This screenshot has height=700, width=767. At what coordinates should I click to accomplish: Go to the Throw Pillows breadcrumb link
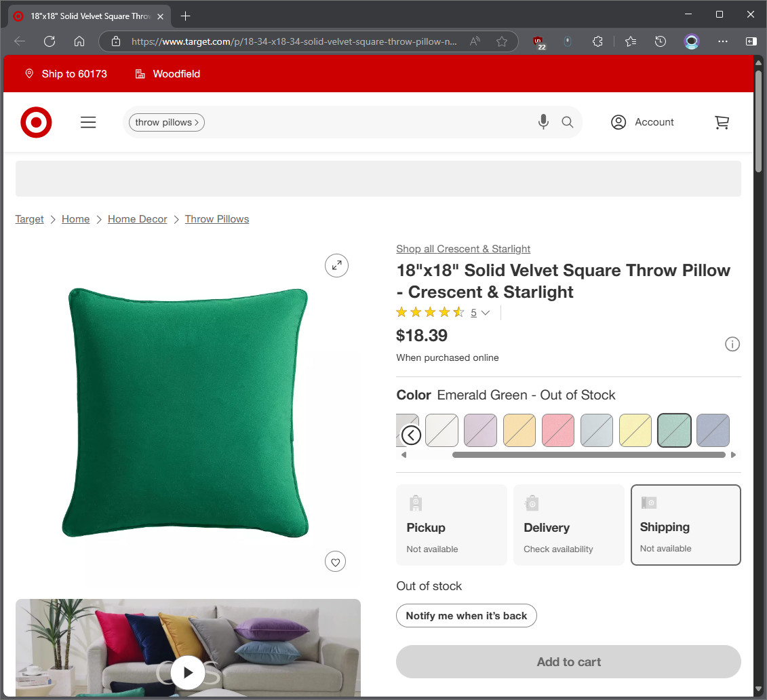[x=217, y=219]
